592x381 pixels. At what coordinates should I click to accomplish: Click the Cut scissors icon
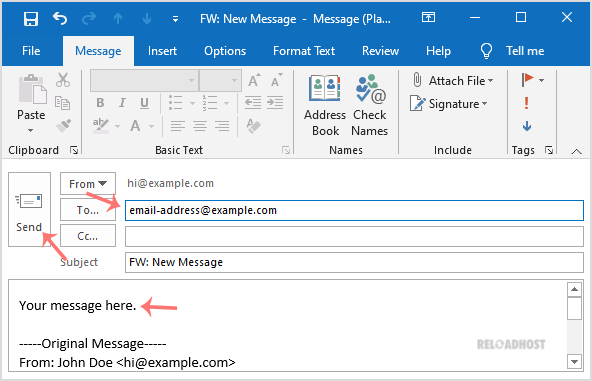click(63, 80)
